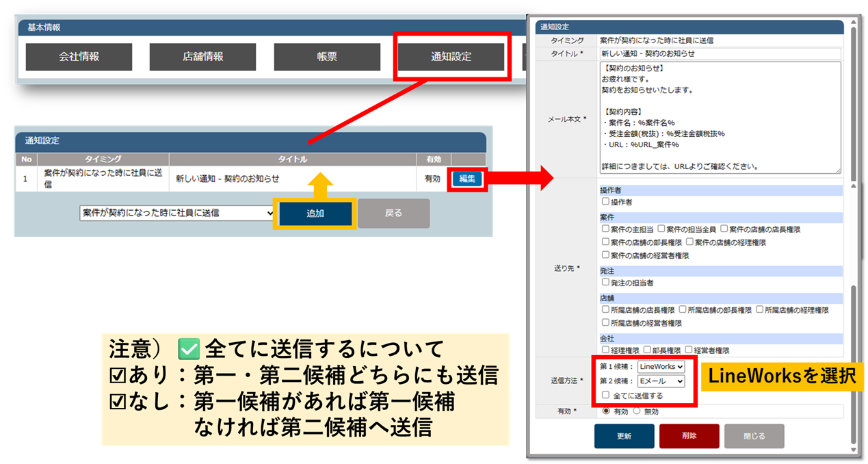Screen dimensions: 868x464
Task: Open the 通知設定 section
Action: tap(451, 57)
